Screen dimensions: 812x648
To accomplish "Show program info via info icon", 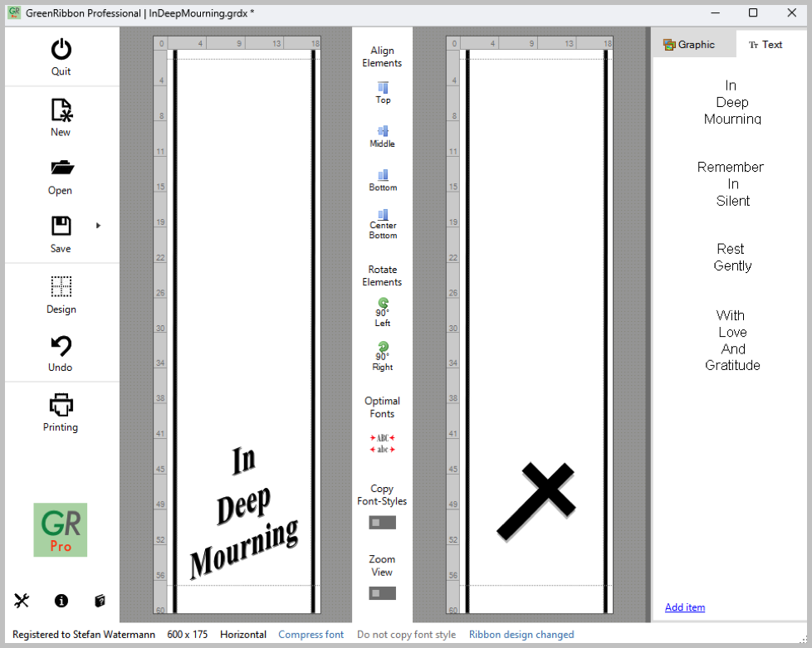I will [61, 601].
